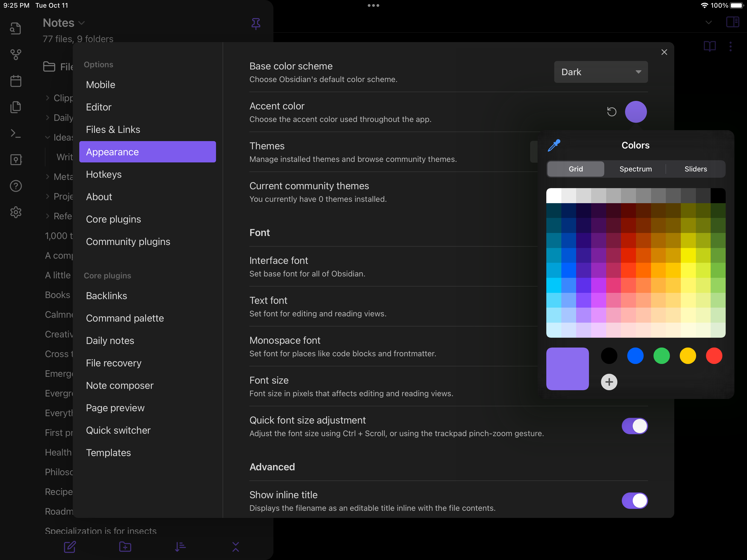Add new color with plus button
Screen dimensions: 747x560
pos(609,382)
